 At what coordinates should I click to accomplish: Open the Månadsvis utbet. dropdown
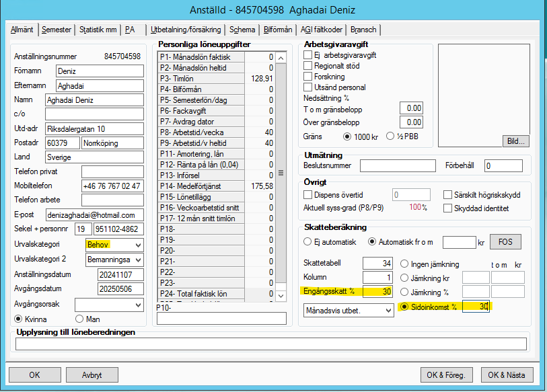click(x=388, y=311)
